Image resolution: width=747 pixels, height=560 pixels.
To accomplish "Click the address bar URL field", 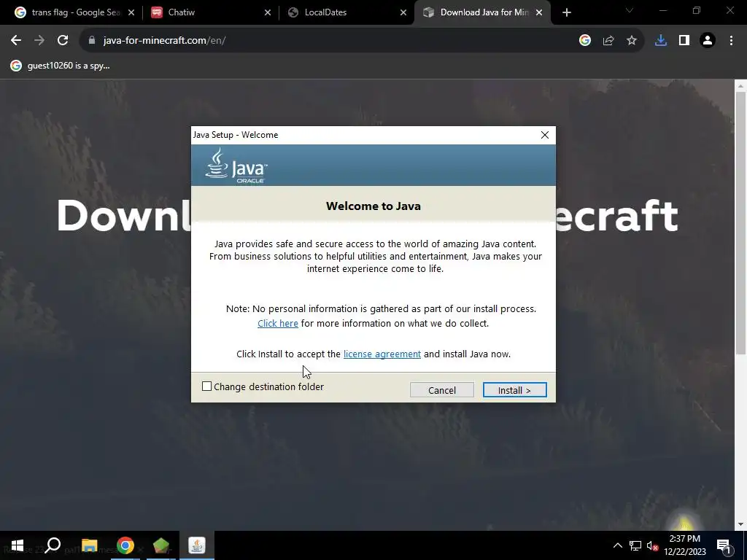I will (329, 41).
